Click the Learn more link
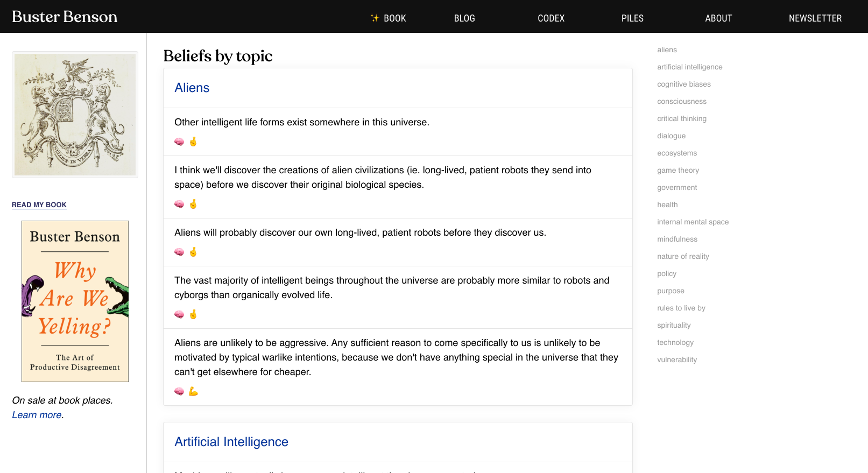 pos(37,415)
